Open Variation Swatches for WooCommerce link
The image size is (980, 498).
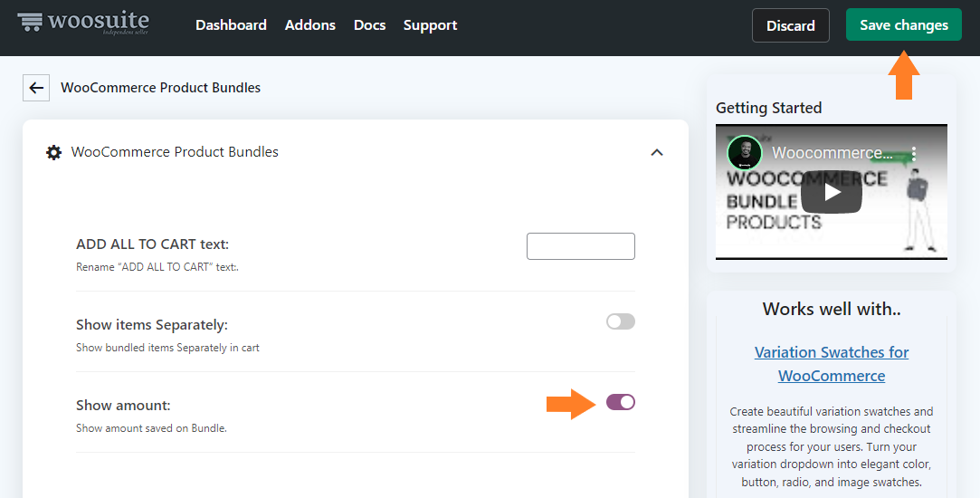[832, 364]
